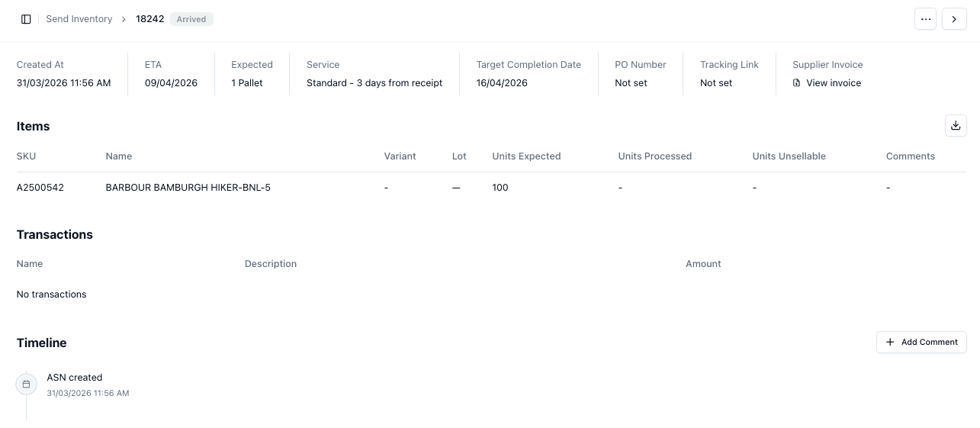Viewport: 980px width, 428px height.
Task: Click the Units Processed column header
Action: coord(654,156)
